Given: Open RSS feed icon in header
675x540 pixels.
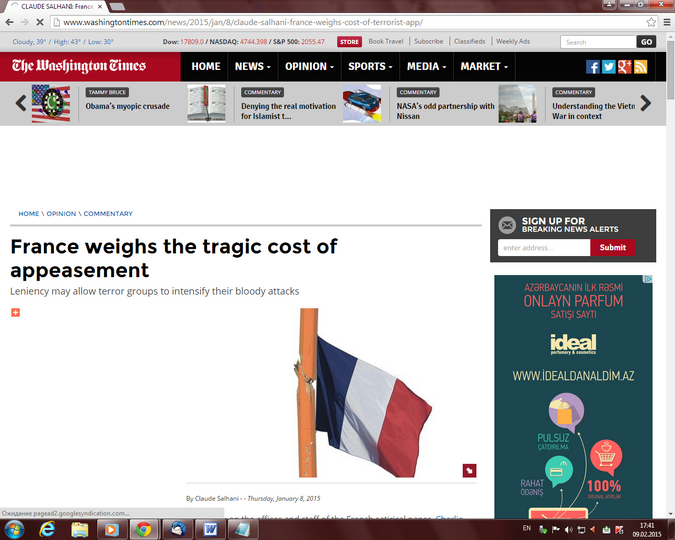Looking at the screenshot, I should coord(641,67).
